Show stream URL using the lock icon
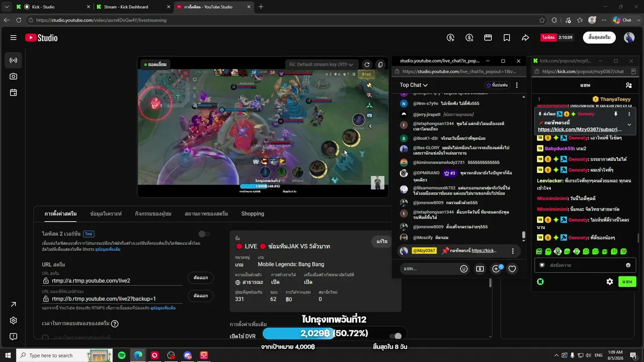The height and width of the screenshot is (362, 644). (x=46, y=281)
